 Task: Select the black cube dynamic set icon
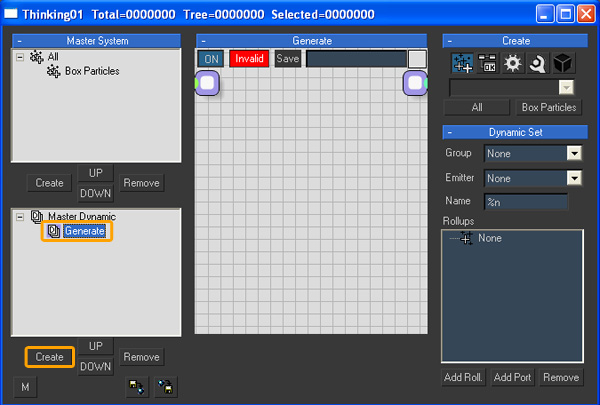pyautogui.click(x=562, y=63)
